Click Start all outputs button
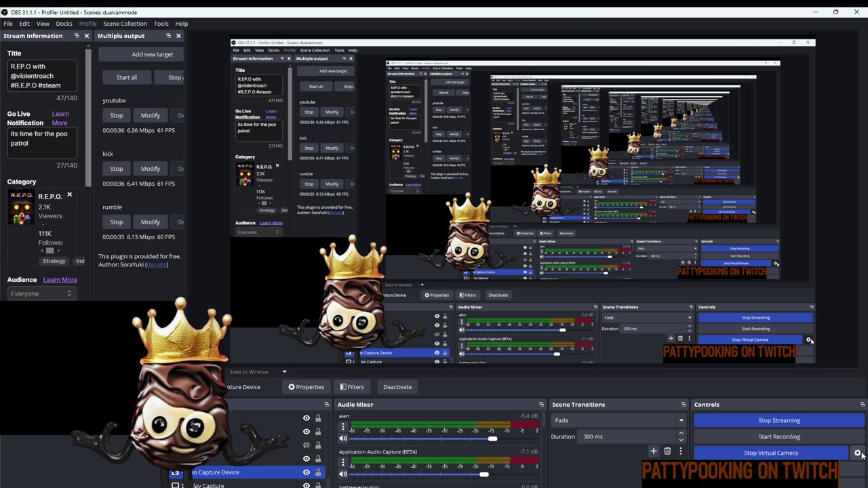 point(126,77)
